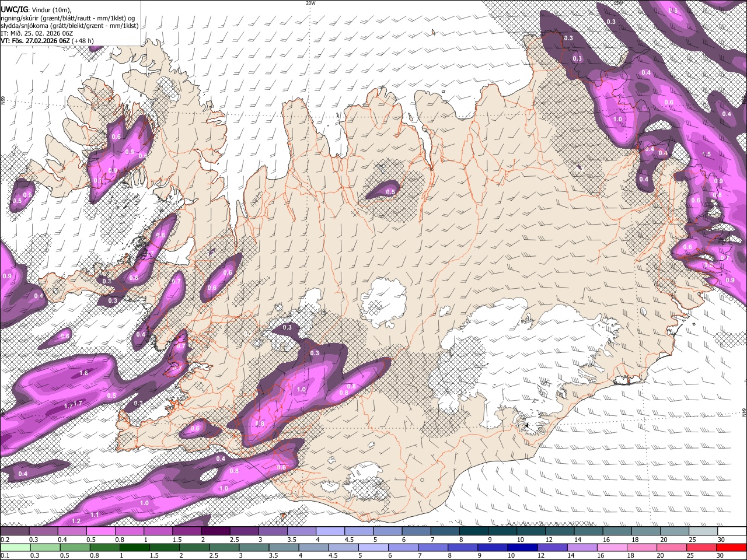Click the "0.2" label under top legend
This screenshot has height=560, width=747.
4,540
